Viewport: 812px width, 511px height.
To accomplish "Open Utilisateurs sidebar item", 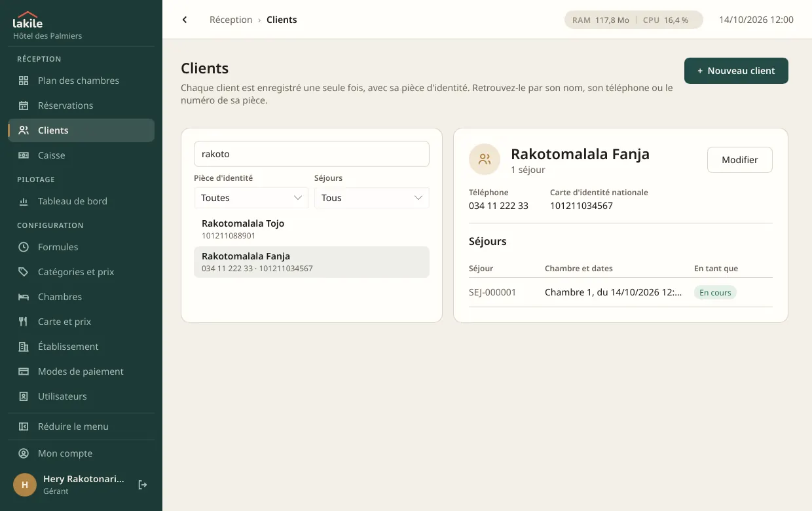I will point(81,396).
